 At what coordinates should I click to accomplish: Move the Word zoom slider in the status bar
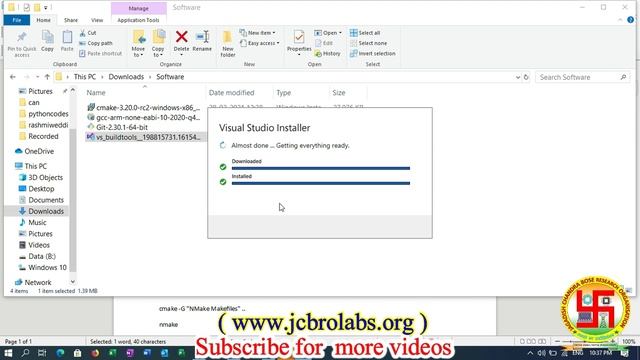(x=585, y=341)
